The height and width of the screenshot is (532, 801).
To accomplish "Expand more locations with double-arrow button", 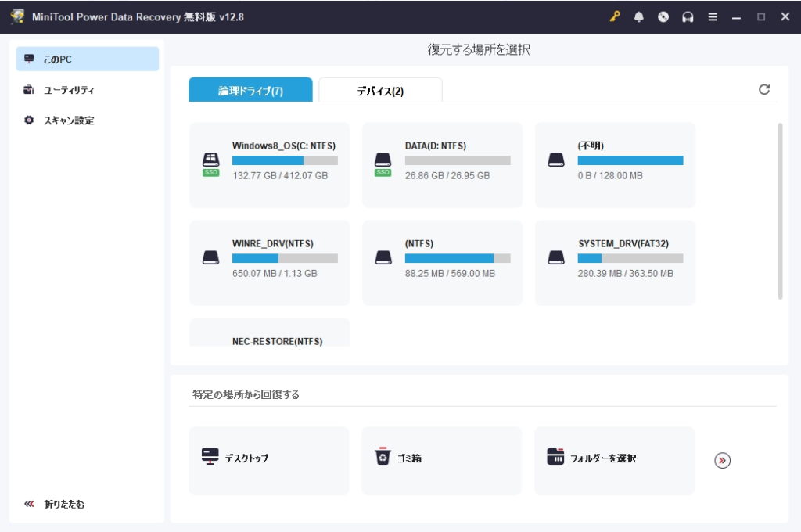I will click(722, 461).
